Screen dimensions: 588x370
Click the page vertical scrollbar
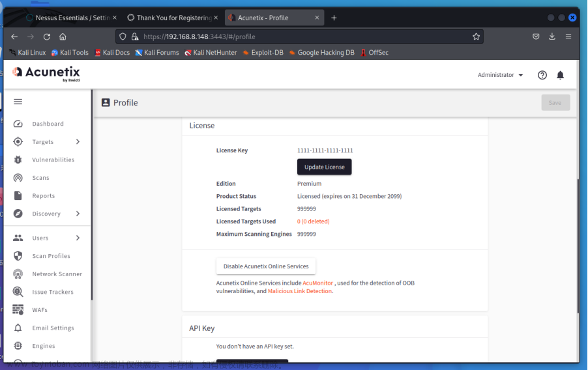[x=578, y=246]
